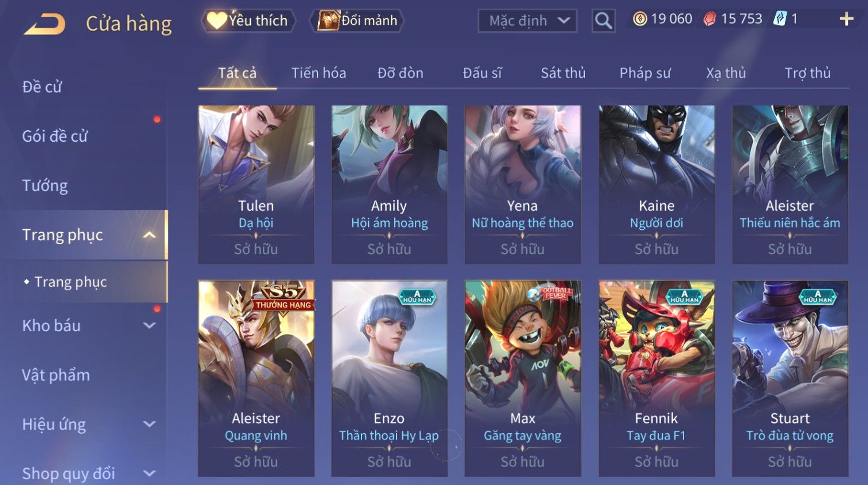The image size is (868, 485).
Task: Open Yêu thích heart favorites
Action: (248, 21)
